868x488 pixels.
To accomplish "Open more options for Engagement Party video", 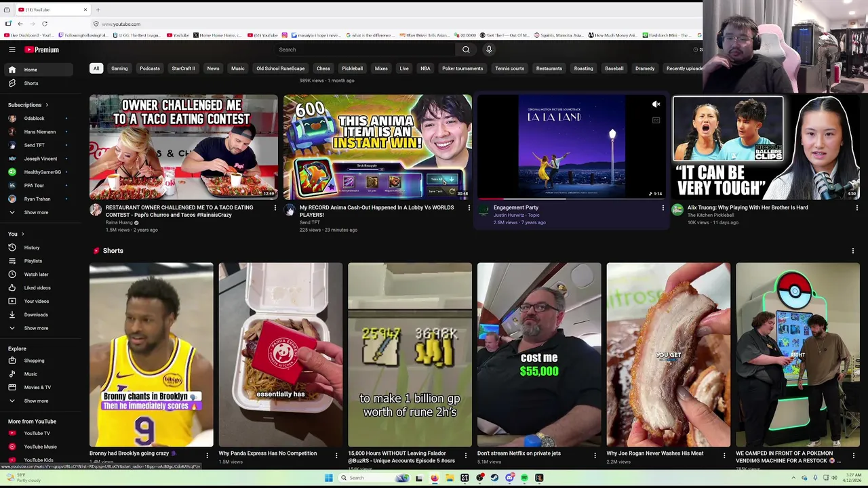I will (663, 208).
